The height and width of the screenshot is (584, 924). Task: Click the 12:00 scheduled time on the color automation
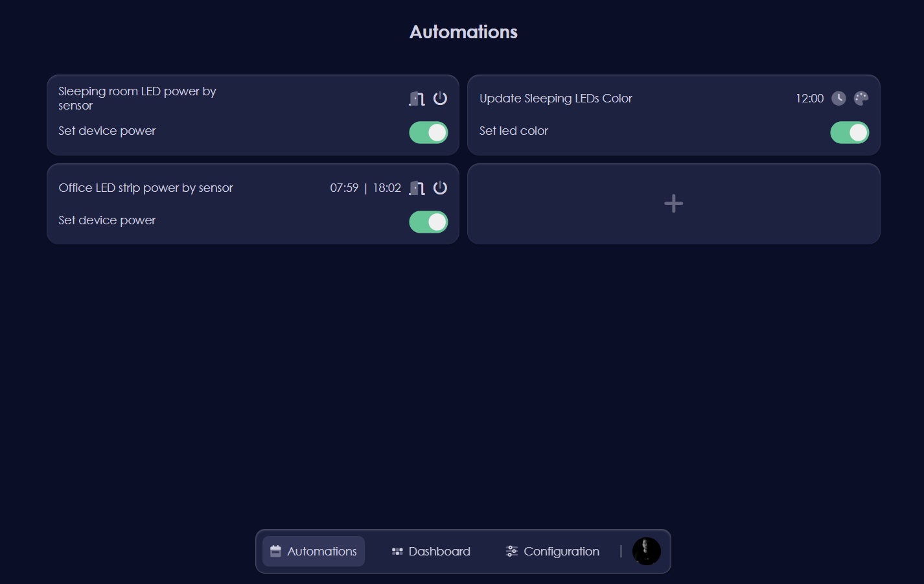(x=809, y=98)
